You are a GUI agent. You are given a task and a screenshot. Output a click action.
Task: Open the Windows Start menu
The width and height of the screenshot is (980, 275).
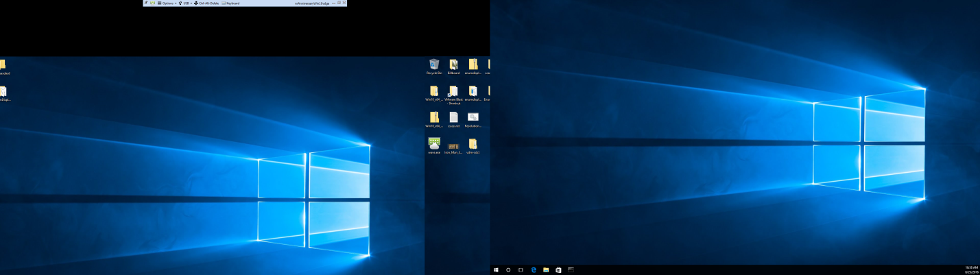tap(496, 270)
